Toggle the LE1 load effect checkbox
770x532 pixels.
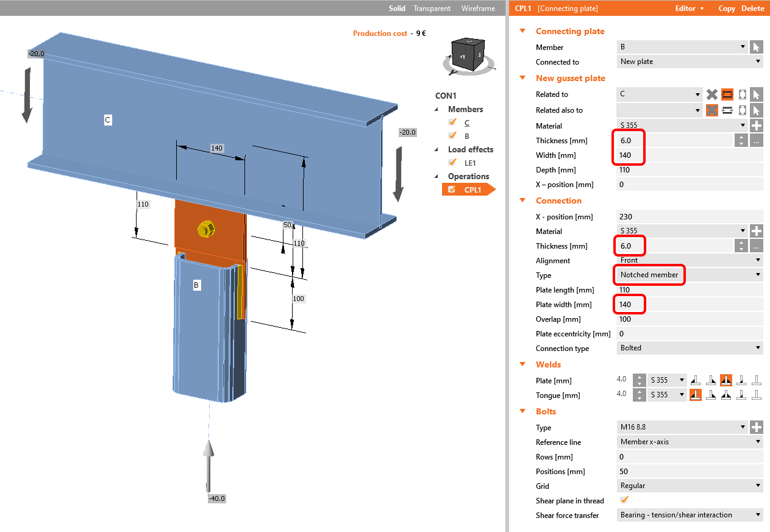tap(452, 162)
